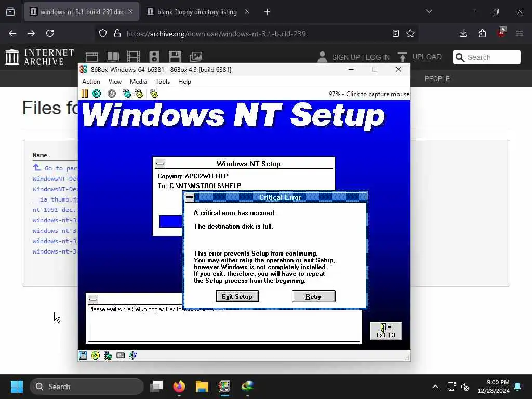Bookmark this page with star icon
The image size is (532, 399).
410,33
